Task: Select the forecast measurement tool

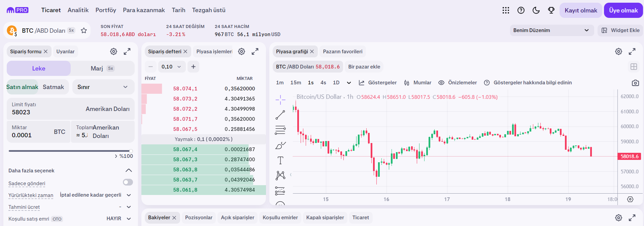Action: click(x=280, y=191)
